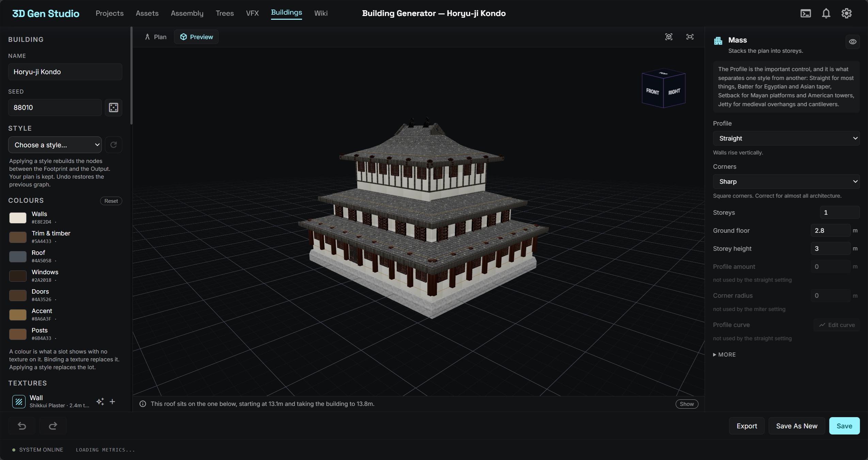
Task: Click the redo arrow
Action: (x=53, y=426)
